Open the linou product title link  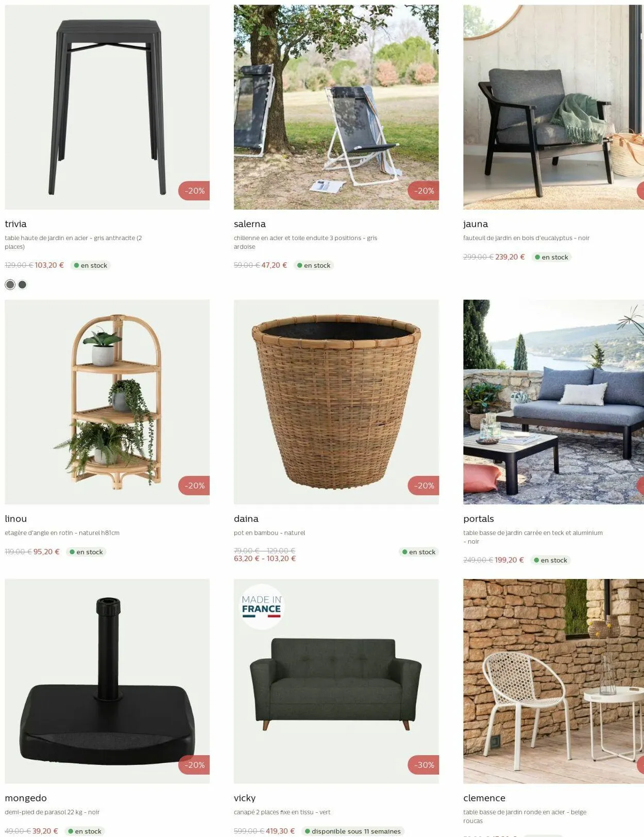(x=16, y=519)
